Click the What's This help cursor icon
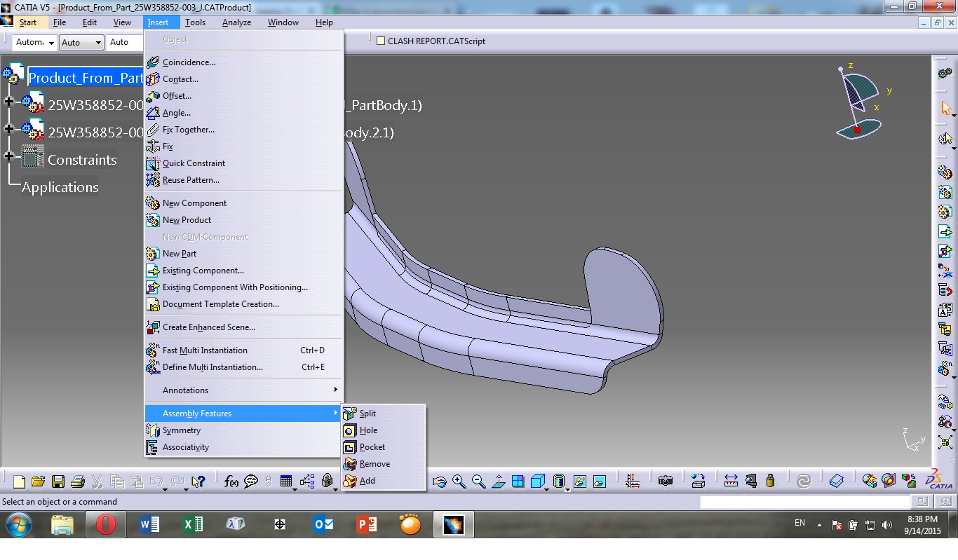Image resolution: width=958 pixels, height=560 pixels. click(198, 482)
